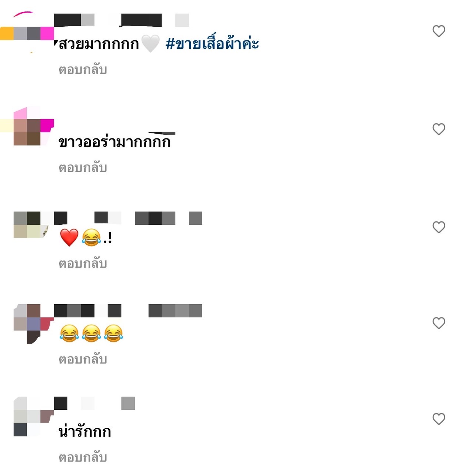Screen dimensions: 472x476
Task: Like the comment "สวยมากกกกก"
Action: [439, 31]
